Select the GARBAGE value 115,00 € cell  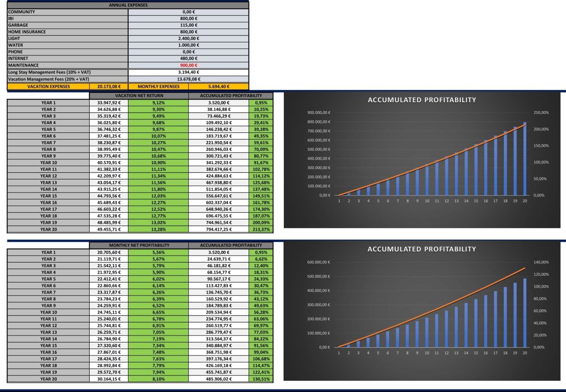tap(188, 25)
